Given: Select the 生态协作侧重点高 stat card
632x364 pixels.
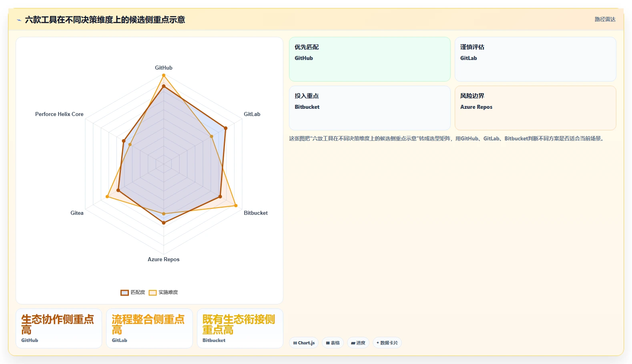Looking at the screenshot, I should click(59, 328).
